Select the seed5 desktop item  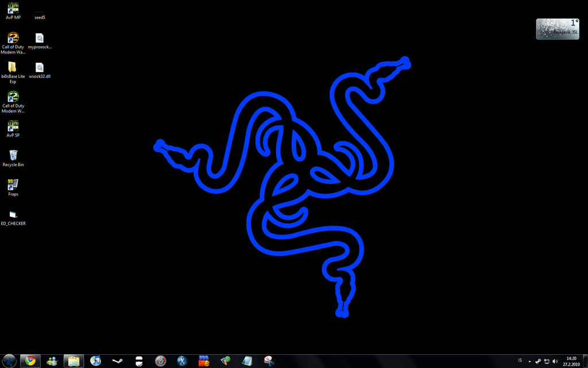[x=40, y=15]
